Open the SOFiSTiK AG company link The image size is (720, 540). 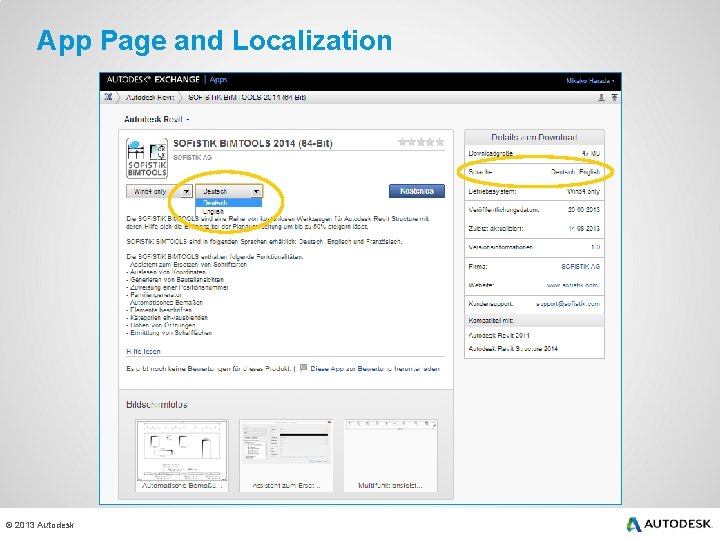pyautogui.click(x=580, y=266)
